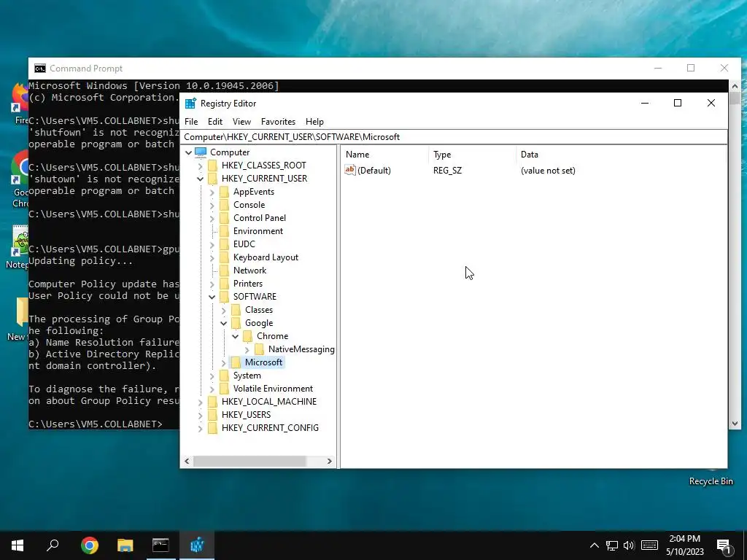Image resolution: width=747 pixels, height=560 pixels.
Task: Open the touch keyboard tray icon
Action: [x=649, y=545]
